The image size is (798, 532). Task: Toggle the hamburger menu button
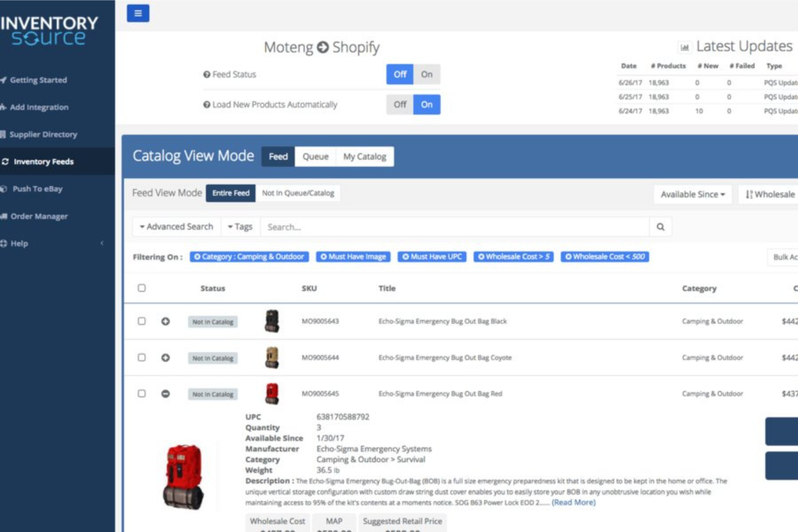click(x=138, y=13)
